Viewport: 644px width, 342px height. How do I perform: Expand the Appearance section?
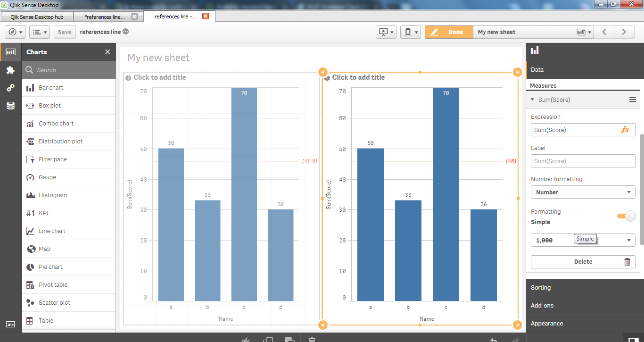(585, 324)
